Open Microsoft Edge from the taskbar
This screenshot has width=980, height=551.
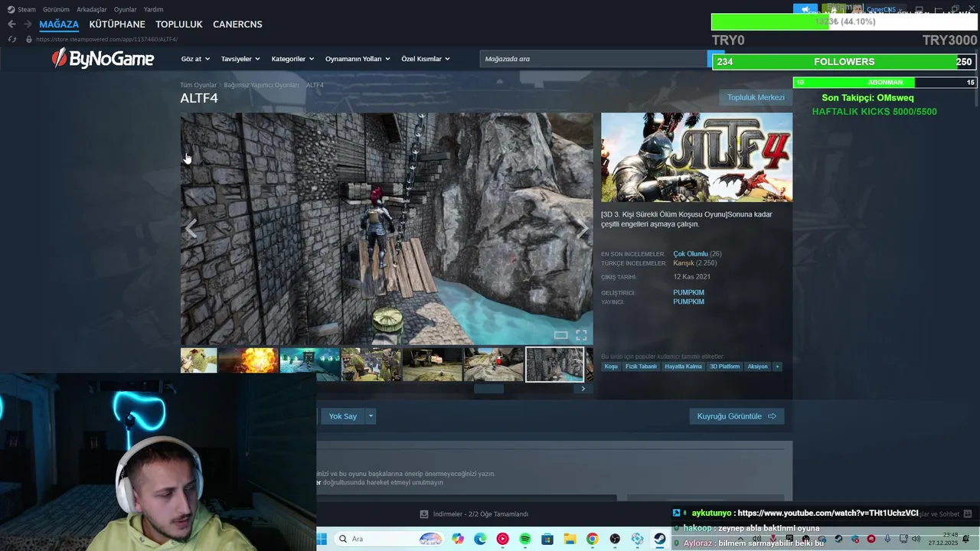[480, 539]
